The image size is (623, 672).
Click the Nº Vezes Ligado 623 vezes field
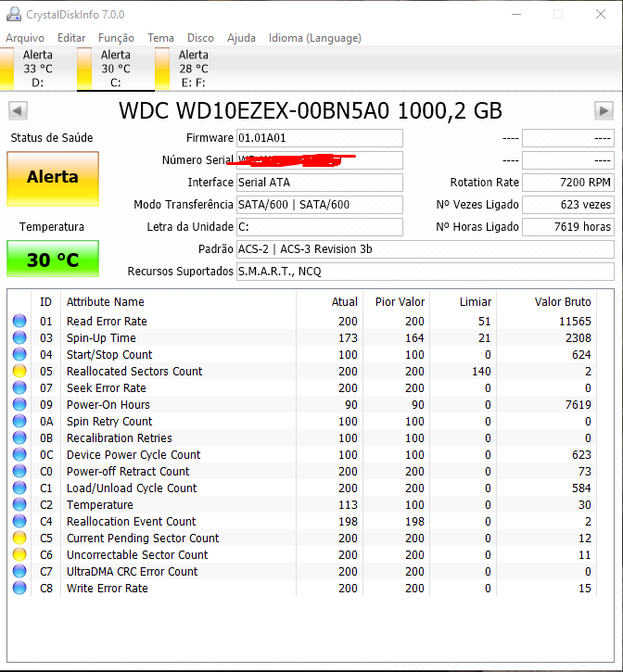pos(568,205)
